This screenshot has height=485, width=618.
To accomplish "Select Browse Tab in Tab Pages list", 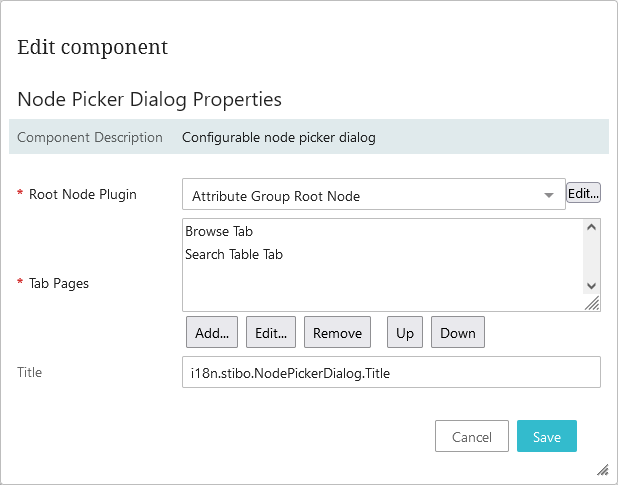I will (x=219, y=231).
